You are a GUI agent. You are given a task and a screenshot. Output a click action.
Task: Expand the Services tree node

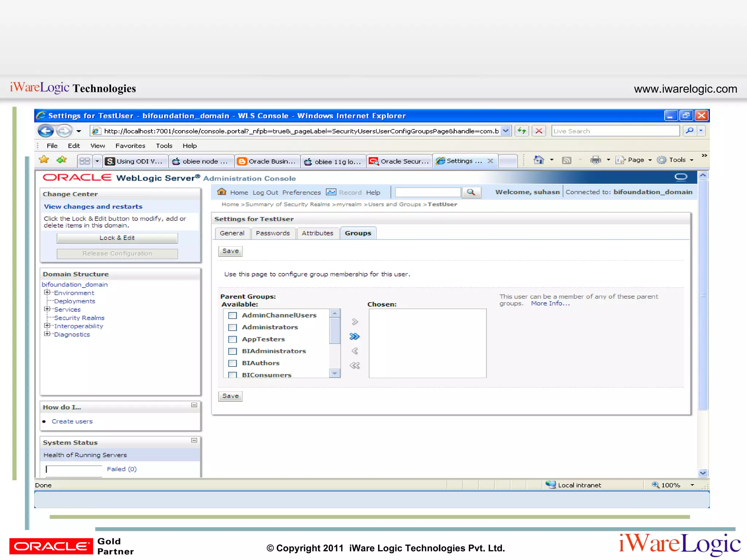(47, 309)
